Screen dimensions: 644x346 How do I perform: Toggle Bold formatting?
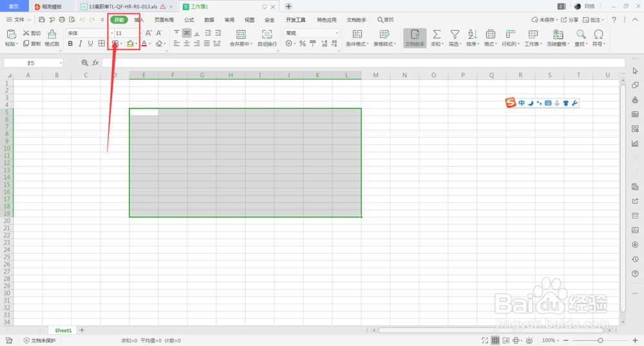coord(70,44)
